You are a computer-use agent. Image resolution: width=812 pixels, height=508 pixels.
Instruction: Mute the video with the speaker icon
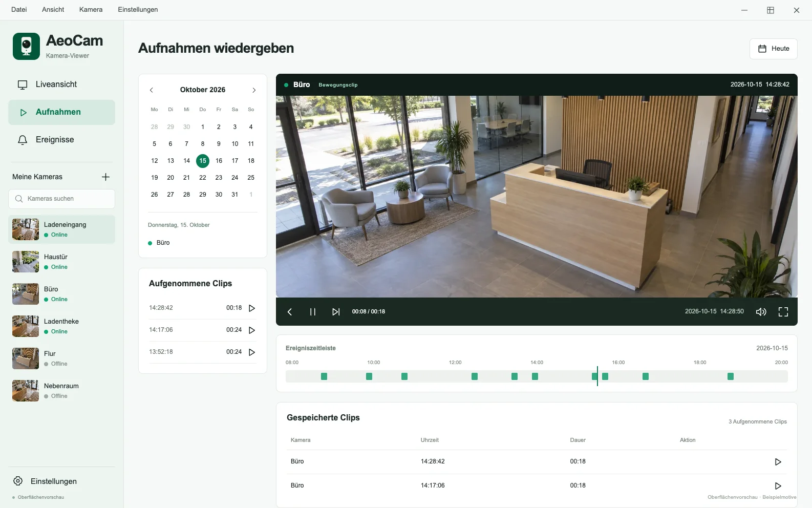pyautogui.click(x=761, y=312)
